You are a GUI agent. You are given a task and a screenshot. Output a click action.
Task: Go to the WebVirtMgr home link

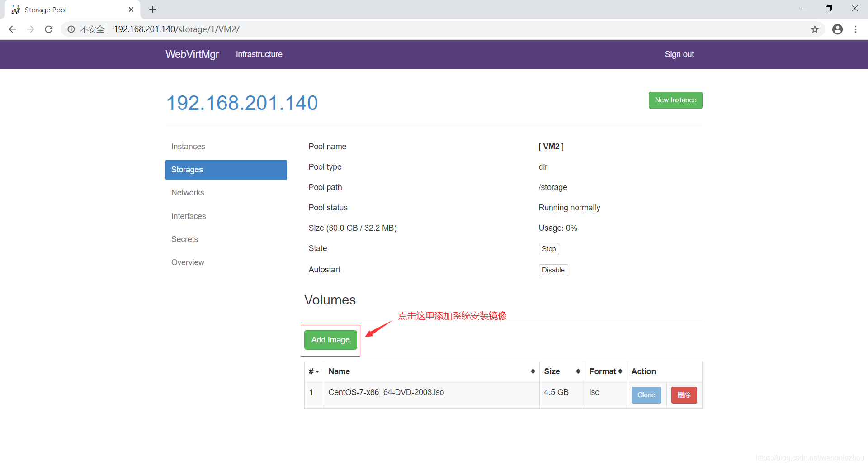(192, 54)
